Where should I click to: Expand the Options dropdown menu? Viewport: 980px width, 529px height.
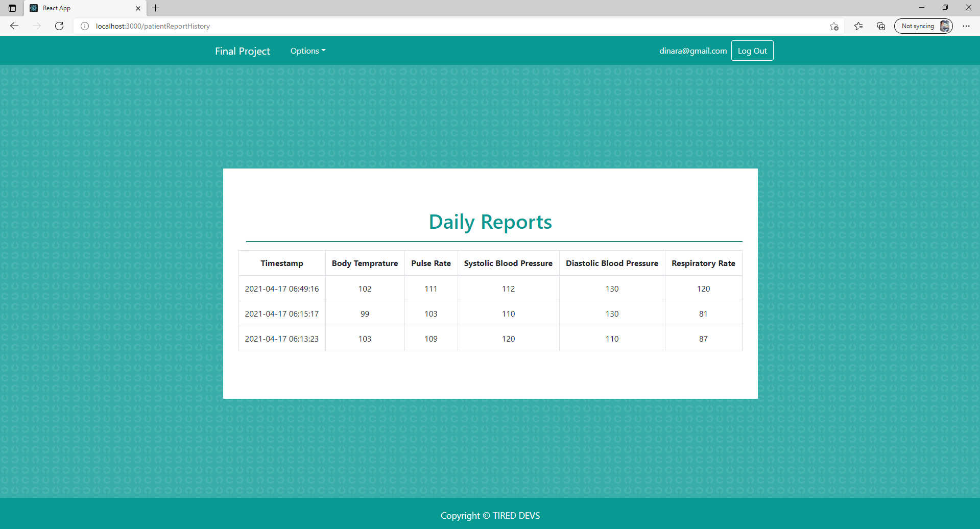(308, 51)
